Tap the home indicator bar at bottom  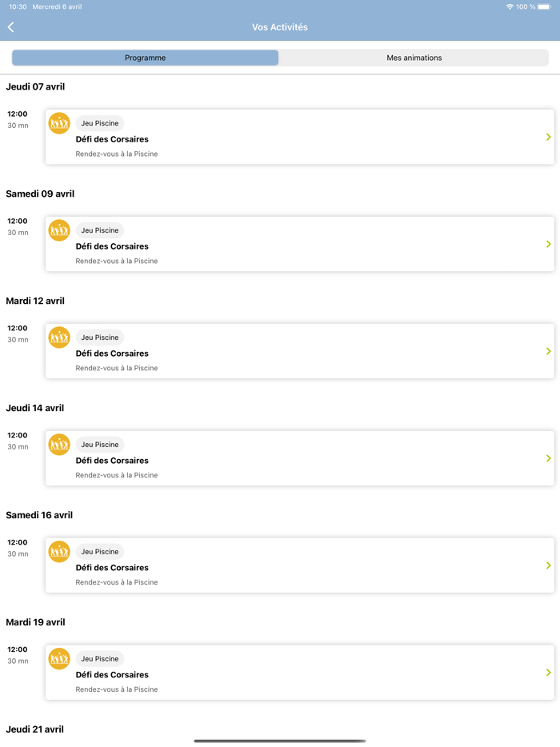pos(280,741)
